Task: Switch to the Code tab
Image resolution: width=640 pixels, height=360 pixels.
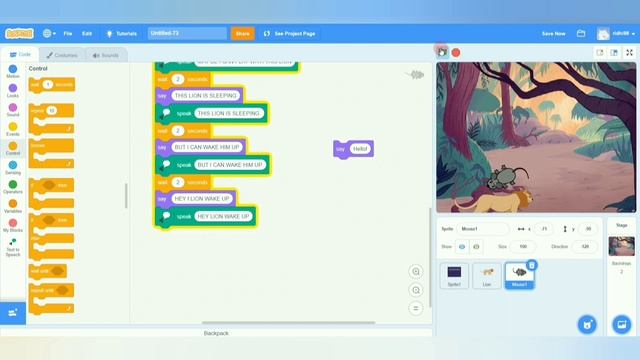Action: (20, 55)
